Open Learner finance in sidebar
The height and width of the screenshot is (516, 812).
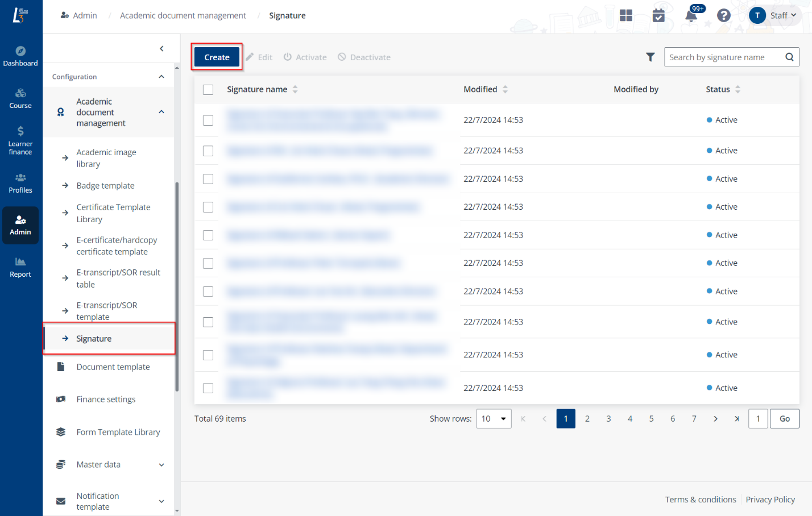pyautogui.click(x=20, y=140)
